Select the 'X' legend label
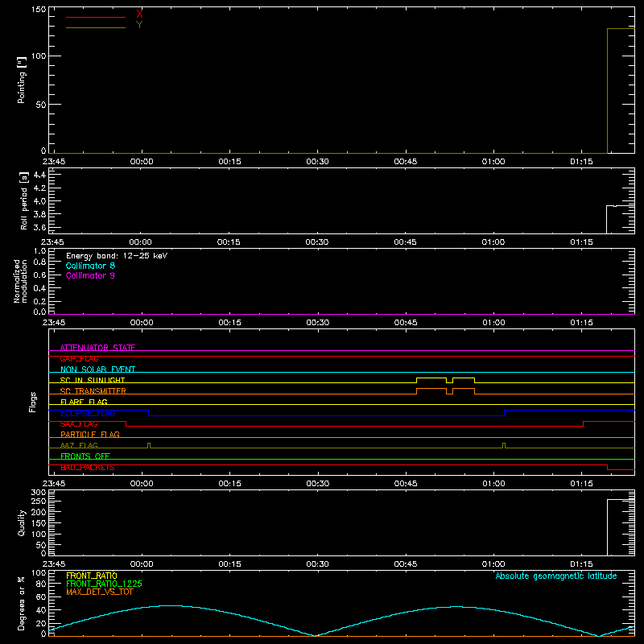Screen dimensions: 644x644 click(139, 14)
